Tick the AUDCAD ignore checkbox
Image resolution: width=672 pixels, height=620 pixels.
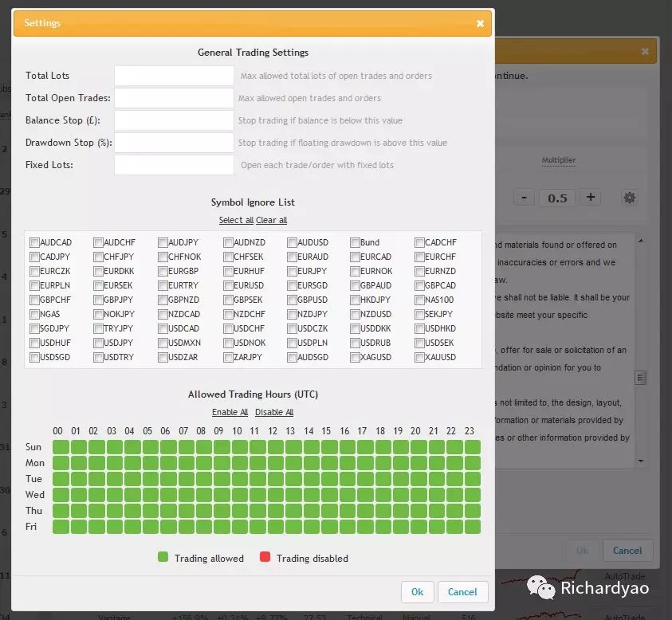click(x=34, y=243)
